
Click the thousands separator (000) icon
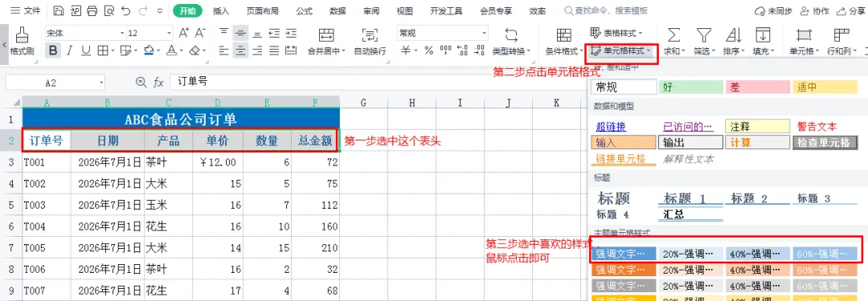coord(445,51)
